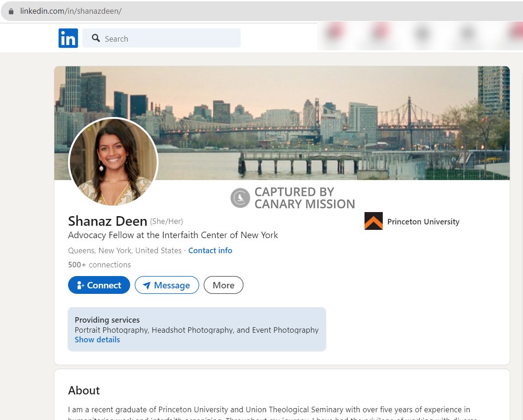The width and height of the screenshot is (523, 420).
Task: Click Message to start a conversation
Action: pyautogui.click(x=167, y=285)
